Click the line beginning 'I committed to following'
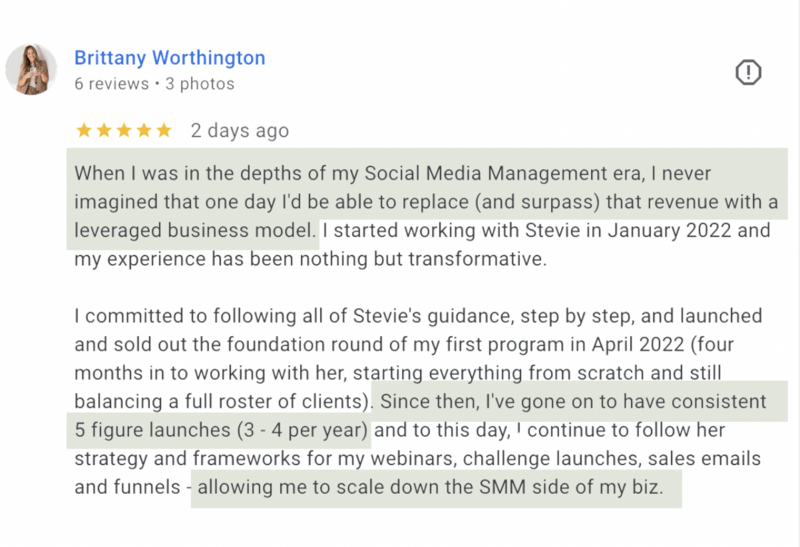 418,316
